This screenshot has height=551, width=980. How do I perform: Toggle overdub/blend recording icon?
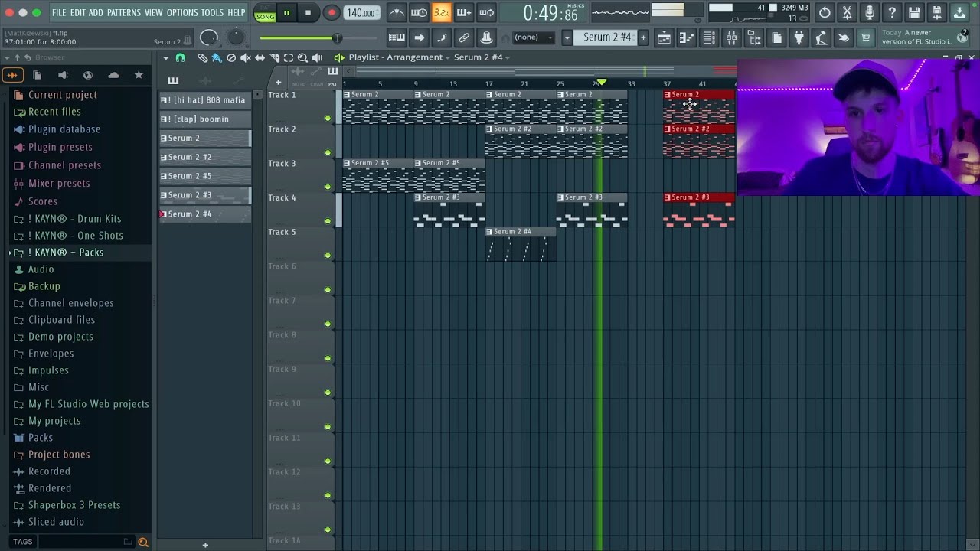(x=464, y=12)
